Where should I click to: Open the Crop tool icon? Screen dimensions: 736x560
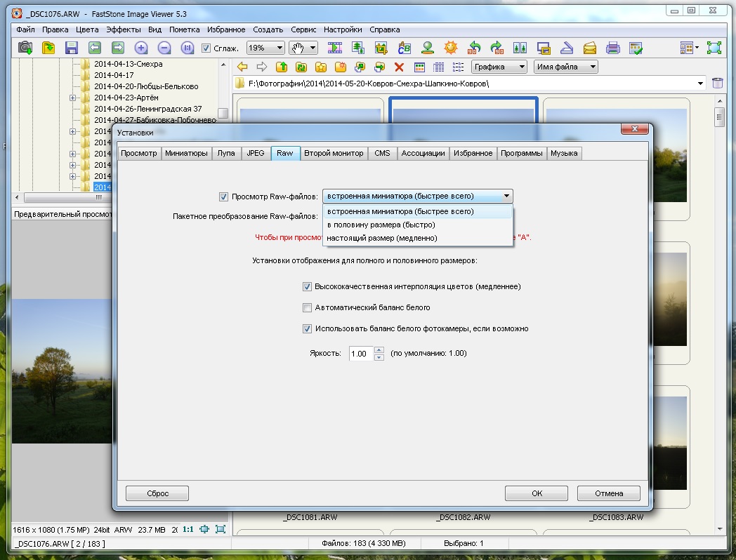point(381,48)
